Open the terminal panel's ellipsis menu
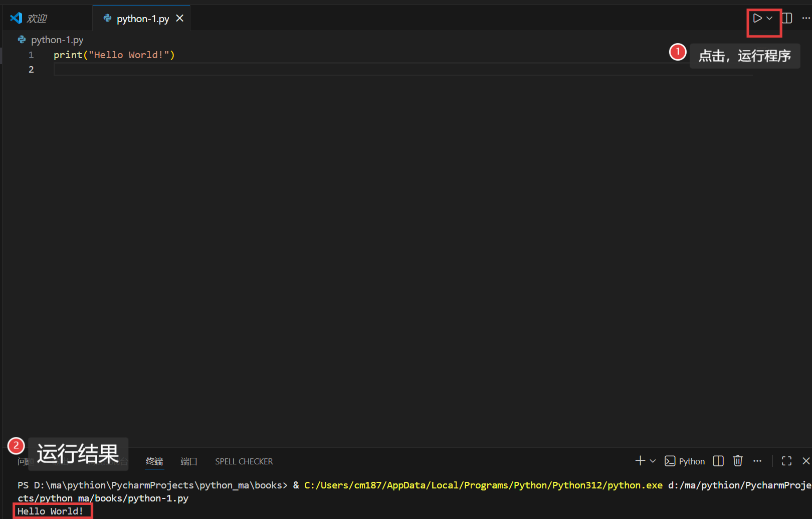The height and width of the screenshot is (519, 812). pos(757,461)
